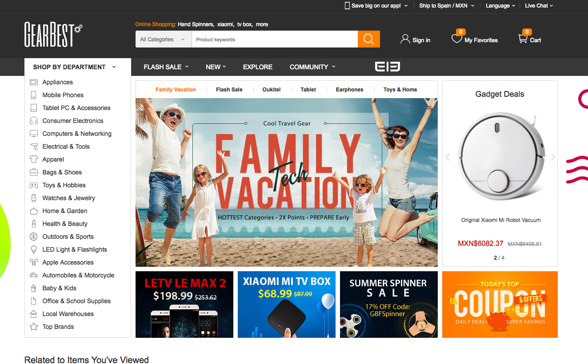
Task: Select the Earphones banner tab
Action: point(349,90)
